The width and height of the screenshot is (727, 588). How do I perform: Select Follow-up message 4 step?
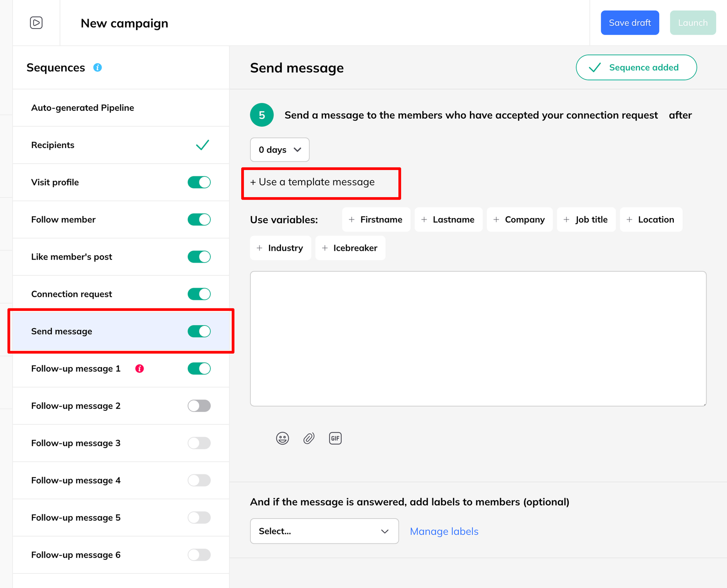tap(121, 480)
